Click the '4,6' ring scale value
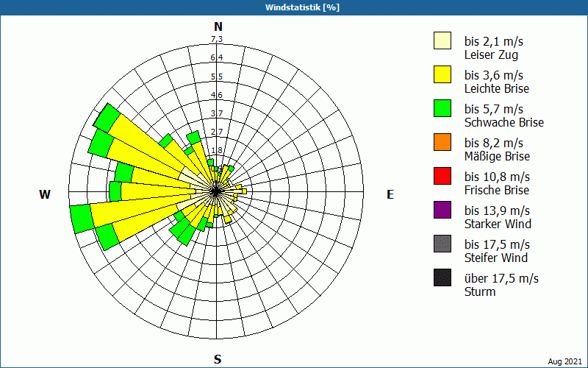 (x=217, y=95)
